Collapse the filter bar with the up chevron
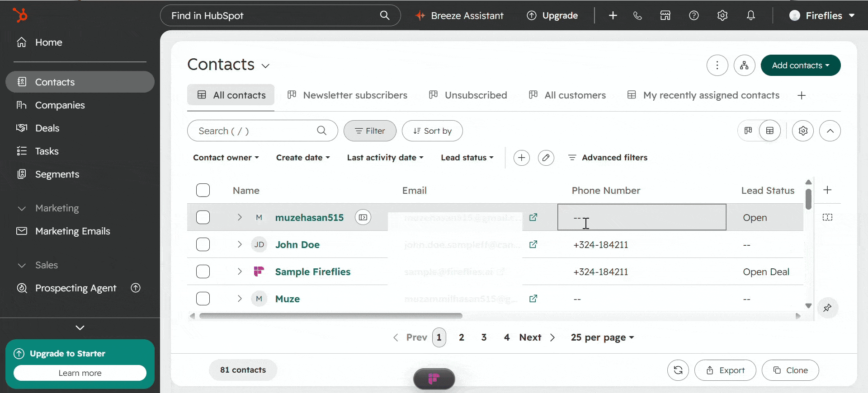The height and width of the screenshot is (393, 868). pyautogui.click(x=830, y=131)
